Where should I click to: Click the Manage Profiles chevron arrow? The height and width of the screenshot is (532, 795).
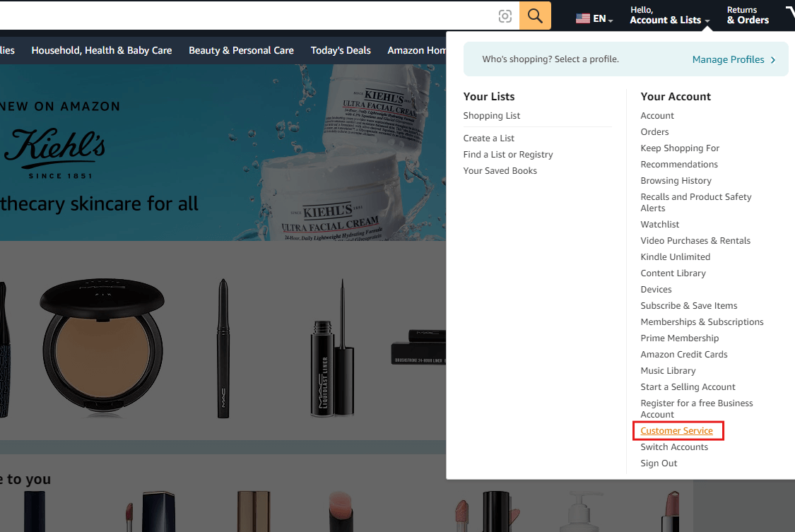coord(773,60)
